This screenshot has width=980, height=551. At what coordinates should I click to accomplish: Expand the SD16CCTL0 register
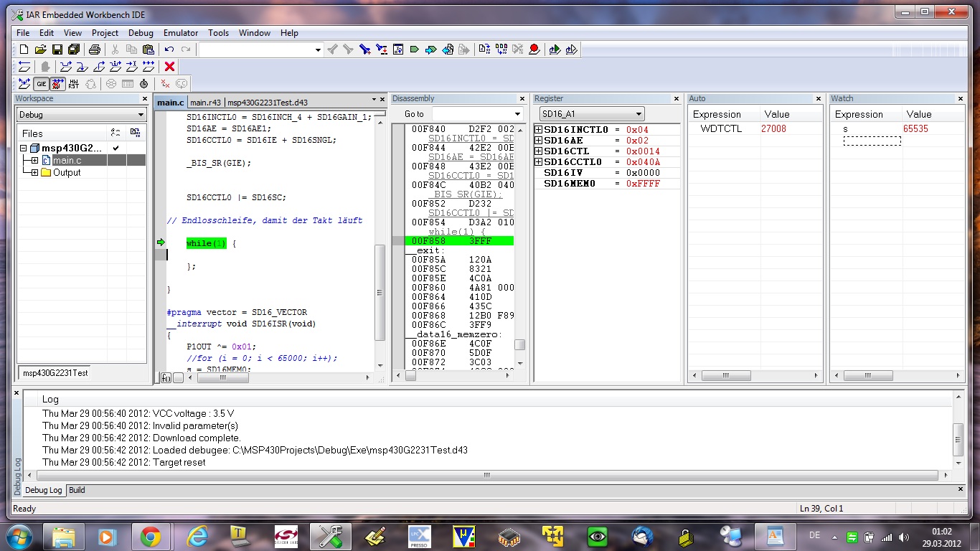(539, 162)
